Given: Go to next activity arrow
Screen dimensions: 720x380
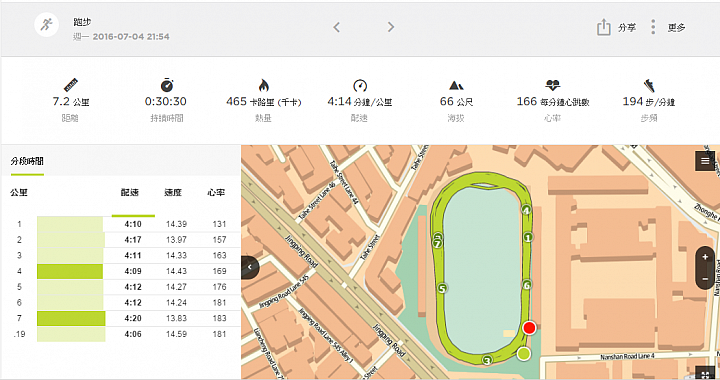Looking at the screenshot, I should pyautogui.click(x=391, y=27).
